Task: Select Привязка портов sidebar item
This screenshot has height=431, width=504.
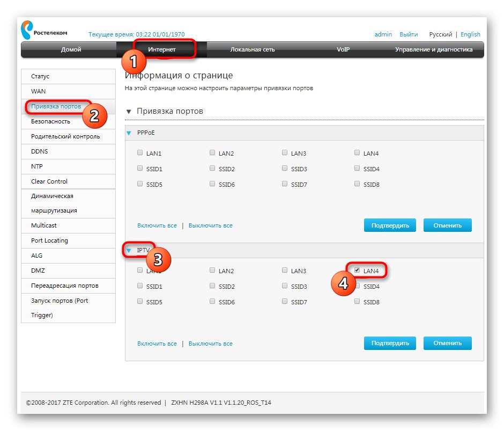Action: [68, 107]
